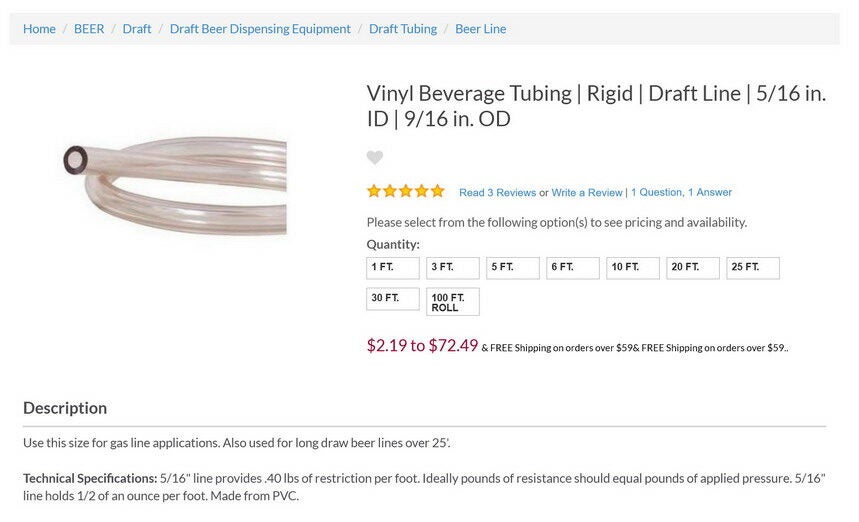Click the five-star rating icons
This screenshot has height=522, width=859.
click(x=405, y=191)
